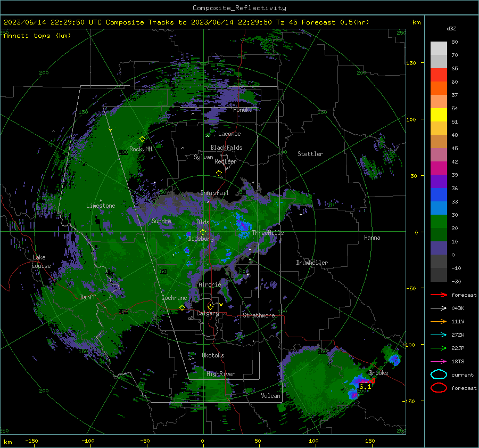Viewport: 479px width, 448px height.
Task: Click the light gray swatch below 80
Action: (439, 48)
